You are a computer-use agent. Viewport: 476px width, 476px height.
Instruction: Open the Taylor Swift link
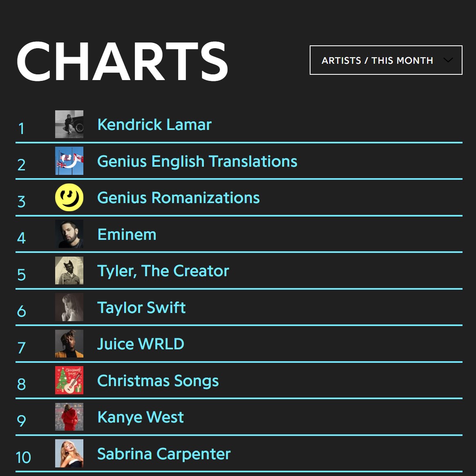point(141,308)
